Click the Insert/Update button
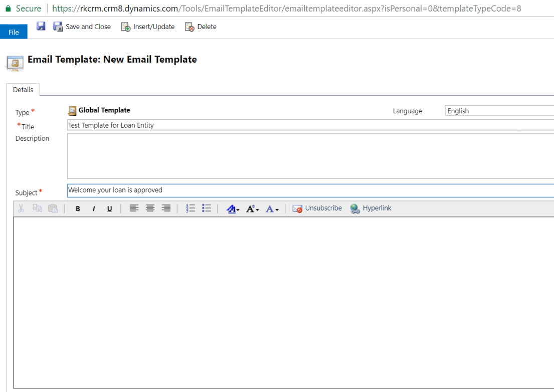 pos(148,27)
